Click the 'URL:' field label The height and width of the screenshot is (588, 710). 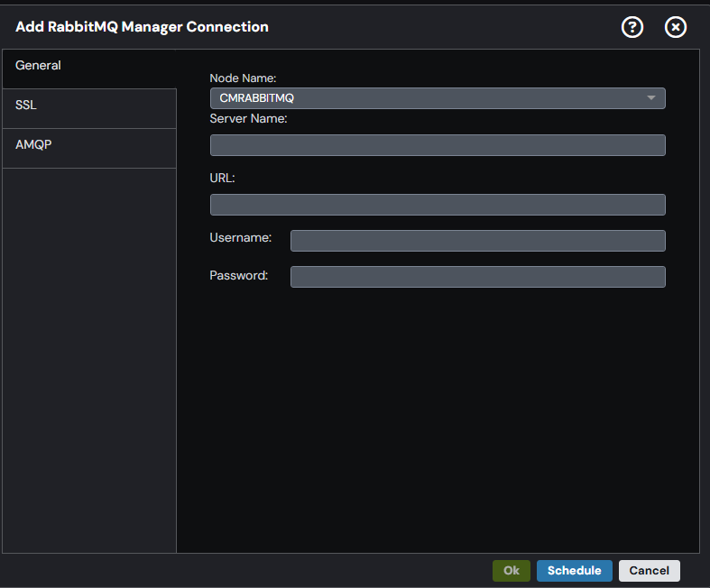coord(222,179)
